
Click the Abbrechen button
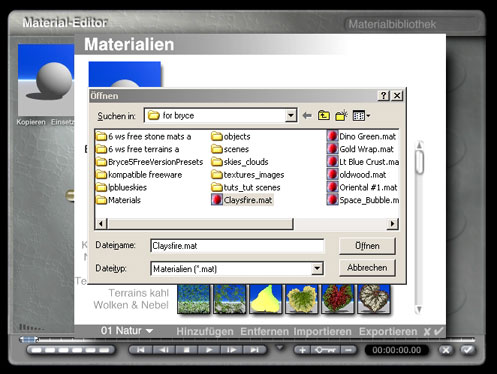(x=367, y=268)
